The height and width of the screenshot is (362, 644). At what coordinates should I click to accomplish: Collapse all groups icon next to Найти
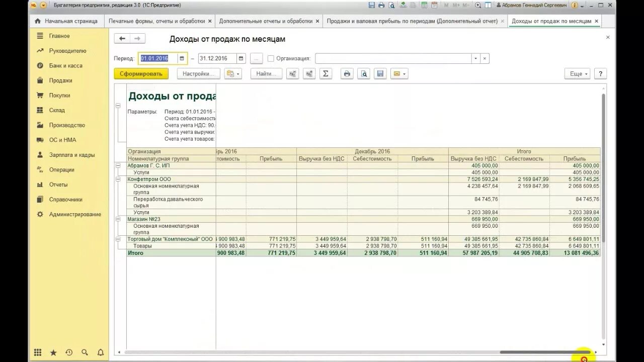pyautogui.click(x=292, y=74)
